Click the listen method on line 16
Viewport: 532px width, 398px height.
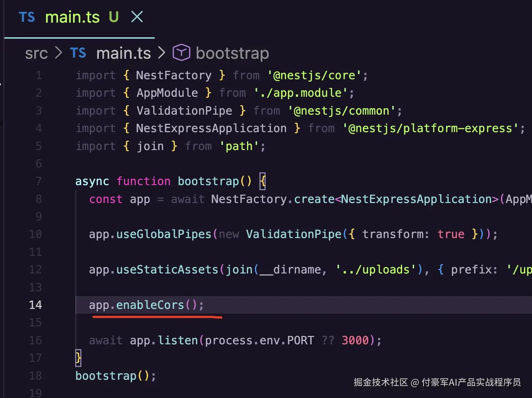tap(178, 340)
